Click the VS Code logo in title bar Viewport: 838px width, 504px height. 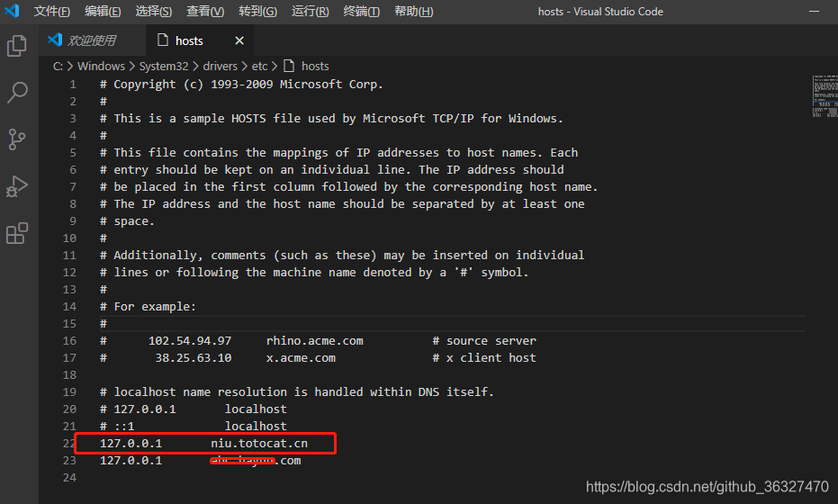12,11
